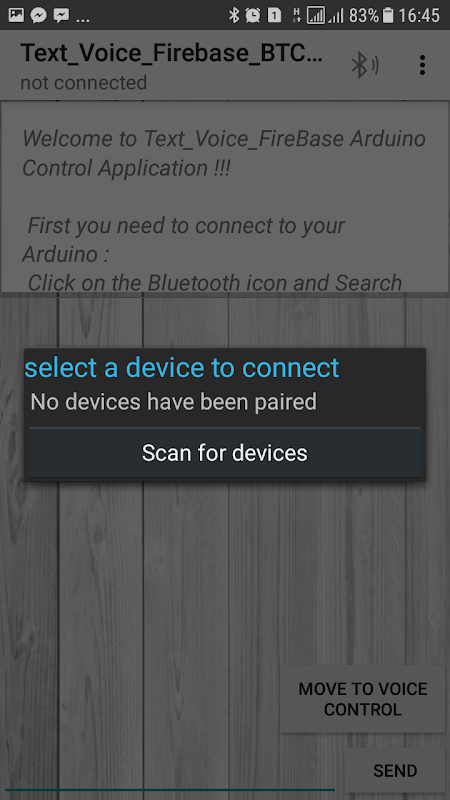The height and width of the screenshot is (800, 450).
Task: Tap the SIM card 1 indicator icon
Action: tap(274, 15)
